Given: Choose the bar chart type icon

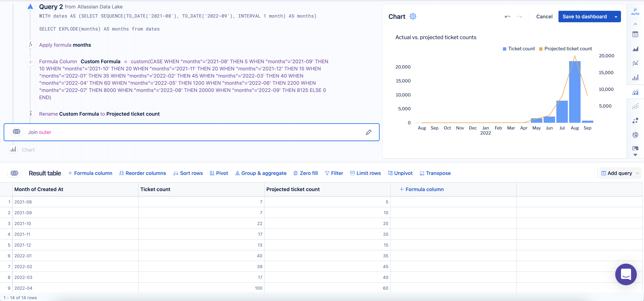Looking at the screenshot, I should click(635, 78).
